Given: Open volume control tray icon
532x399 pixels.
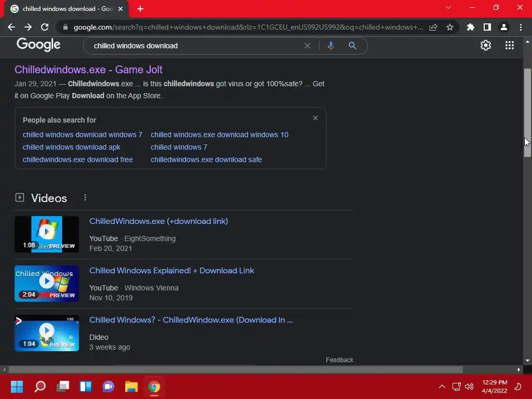Looking at the screenshot, I should point(469,387).
